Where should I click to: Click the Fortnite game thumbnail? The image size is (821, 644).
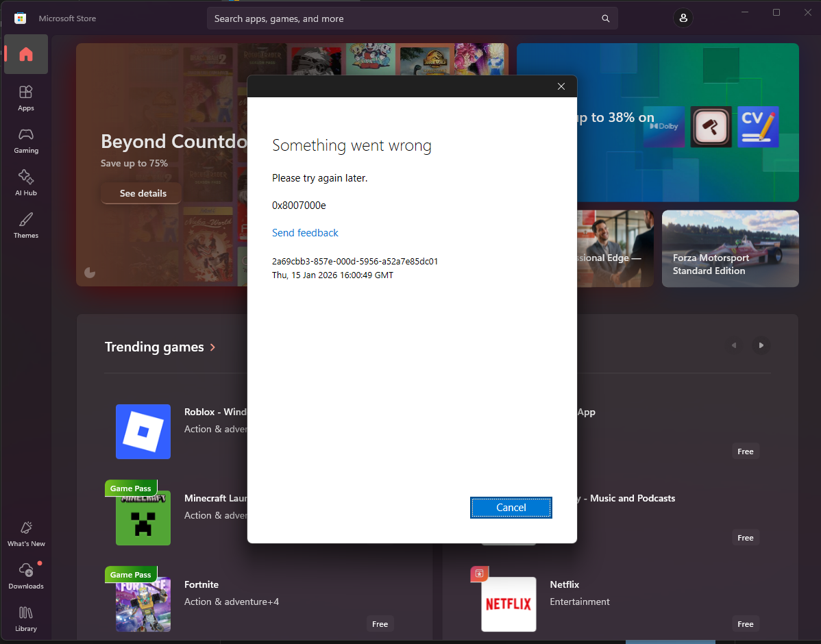tap(143, 604)
